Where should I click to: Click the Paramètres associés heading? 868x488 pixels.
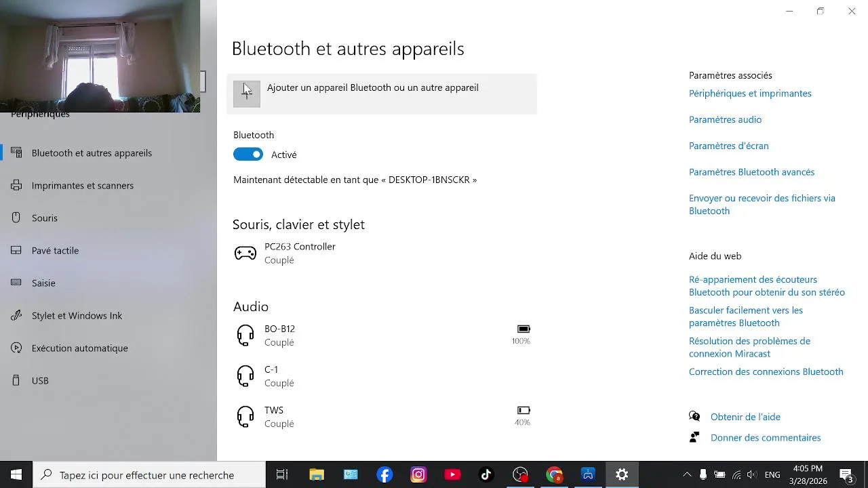730,75
